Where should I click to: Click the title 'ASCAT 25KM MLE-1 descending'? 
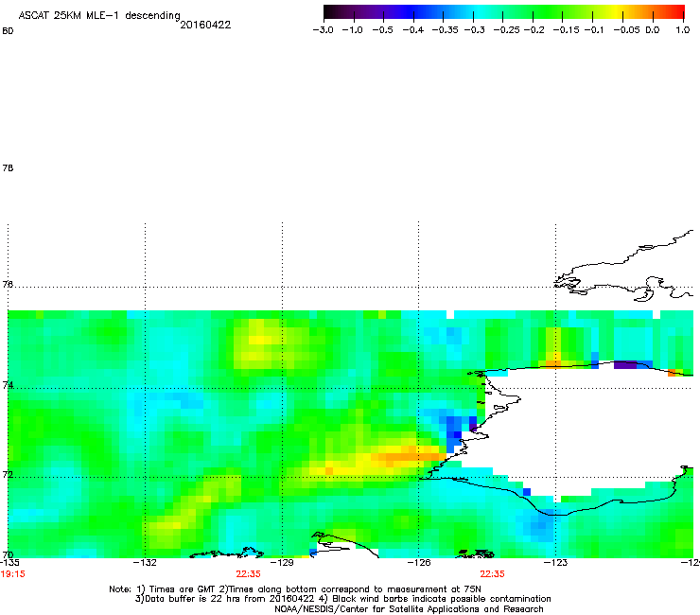[x=99, y=15]
